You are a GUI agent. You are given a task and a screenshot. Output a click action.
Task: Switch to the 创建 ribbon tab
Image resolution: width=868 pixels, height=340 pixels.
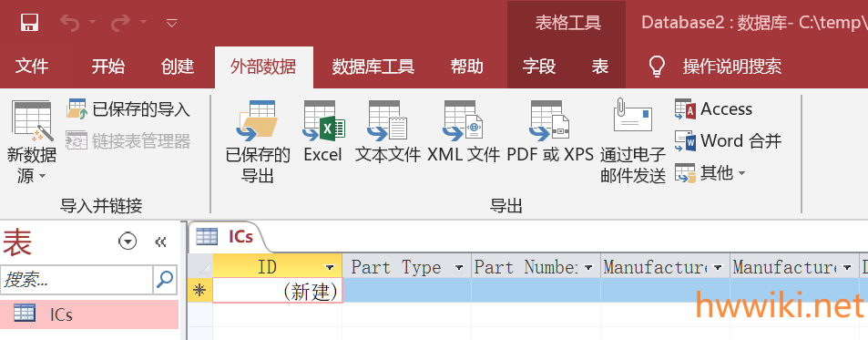(x=178, y=67)
